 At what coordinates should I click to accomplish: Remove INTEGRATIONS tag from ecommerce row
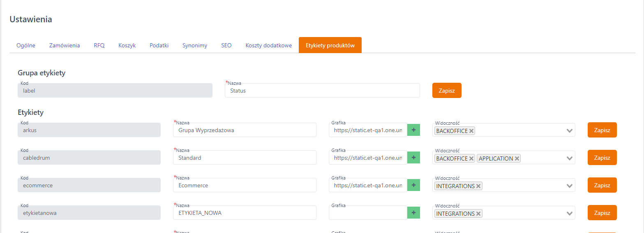[x=478, y=186]
